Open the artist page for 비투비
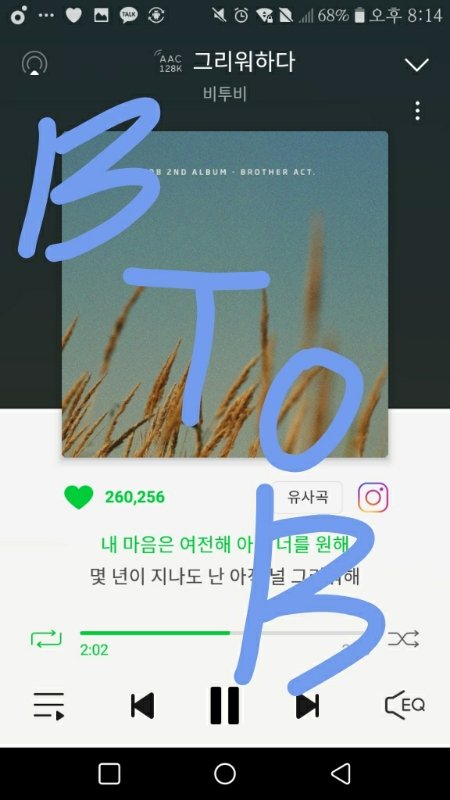This screenshot has height=800, width=450. pos(225,94)
